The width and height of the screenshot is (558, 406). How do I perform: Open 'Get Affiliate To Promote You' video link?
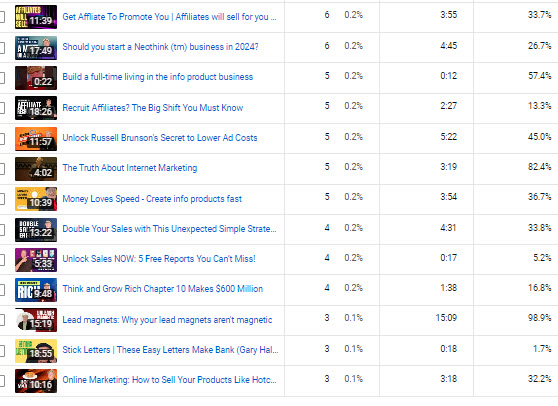(x=169, y=17)
